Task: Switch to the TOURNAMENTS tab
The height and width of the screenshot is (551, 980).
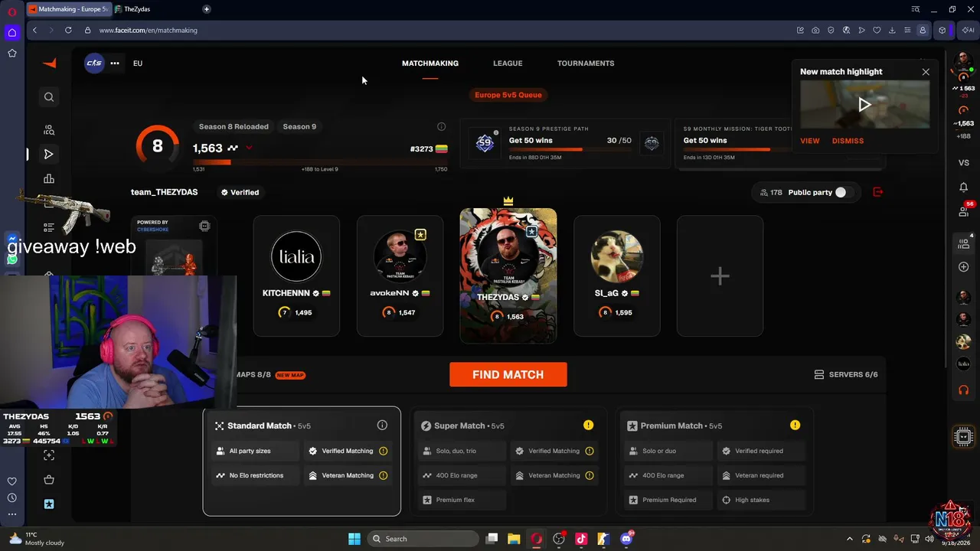Action: click(586, 64)
